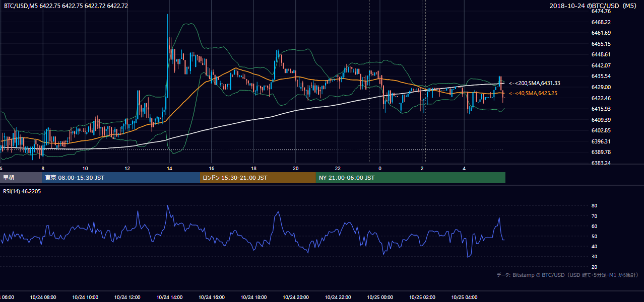Click the 30 level on the RSI scale
The width and height of the screenshot is (644, 302).
594,257
